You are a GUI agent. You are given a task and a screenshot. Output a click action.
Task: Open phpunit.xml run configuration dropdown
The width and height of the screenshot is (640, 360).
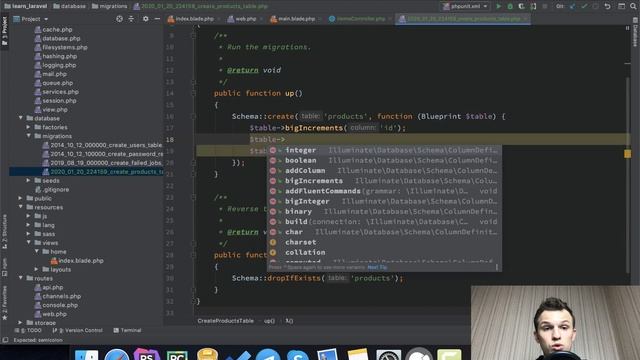466,6
